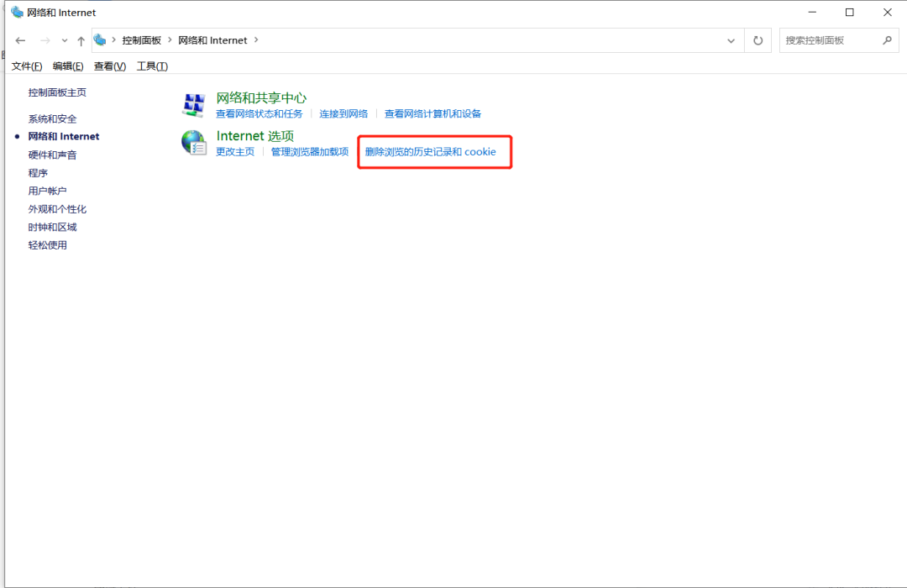907x588 pixels.
Task: Click 删除浏览的历史记录和 cookie link
Action: click(430, 152)
